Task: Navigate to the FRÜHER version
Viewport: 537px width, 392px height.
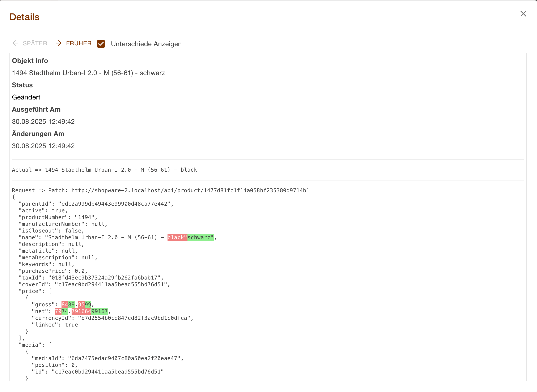Action: (x=79, y=43)
